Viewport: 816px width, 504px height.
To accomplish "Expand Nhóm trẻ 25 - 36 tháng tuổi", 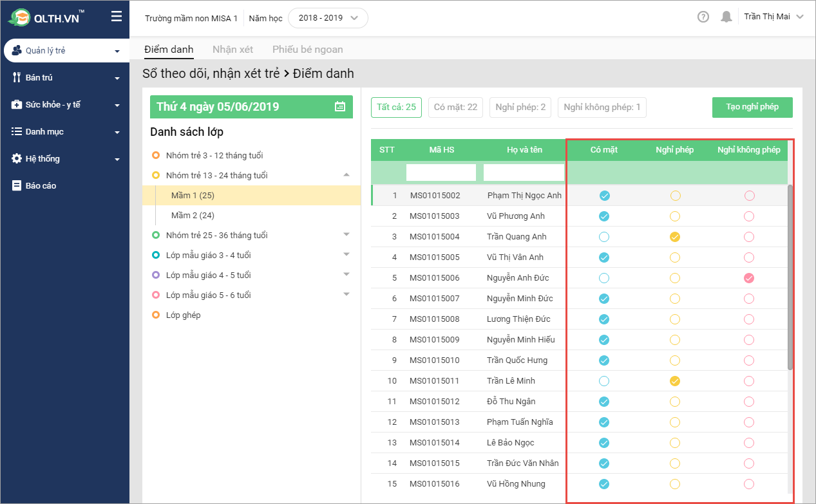I will point(346,235).
